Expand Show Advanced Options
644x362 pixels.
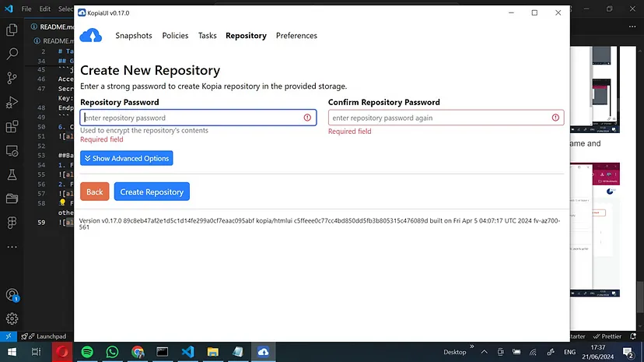[126, 158]
